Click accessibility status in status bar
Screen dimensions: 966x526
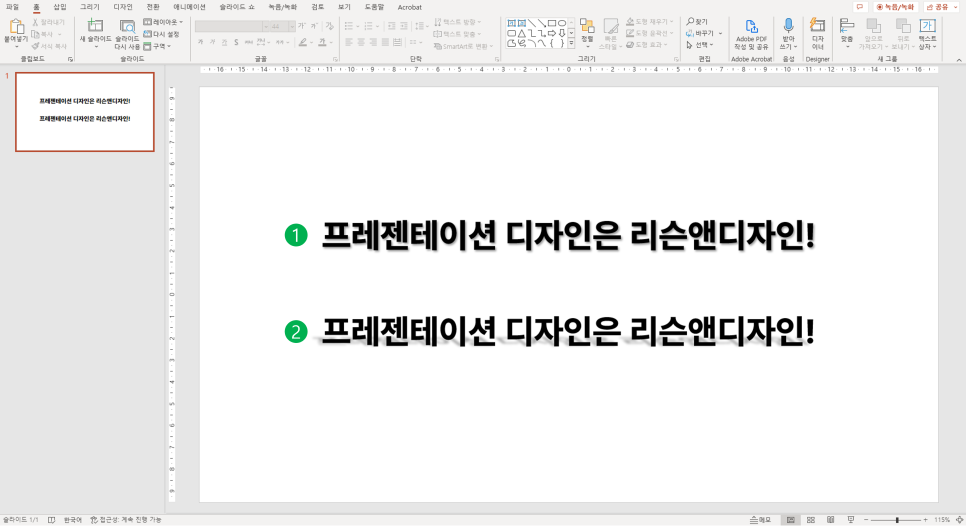[x=126, y=520]
